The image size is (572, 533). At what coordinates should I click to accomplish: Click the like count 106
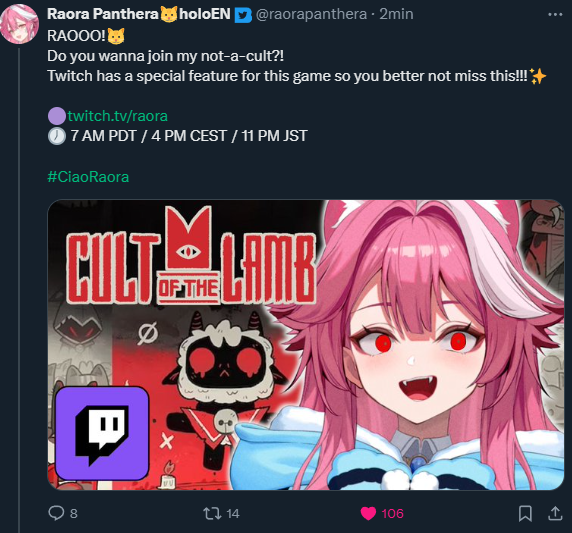[393, 514]
